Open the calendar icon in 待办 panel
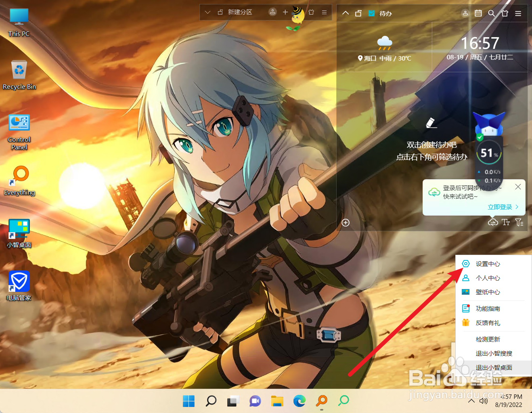The image size is (532, 413). pos(478,13)
